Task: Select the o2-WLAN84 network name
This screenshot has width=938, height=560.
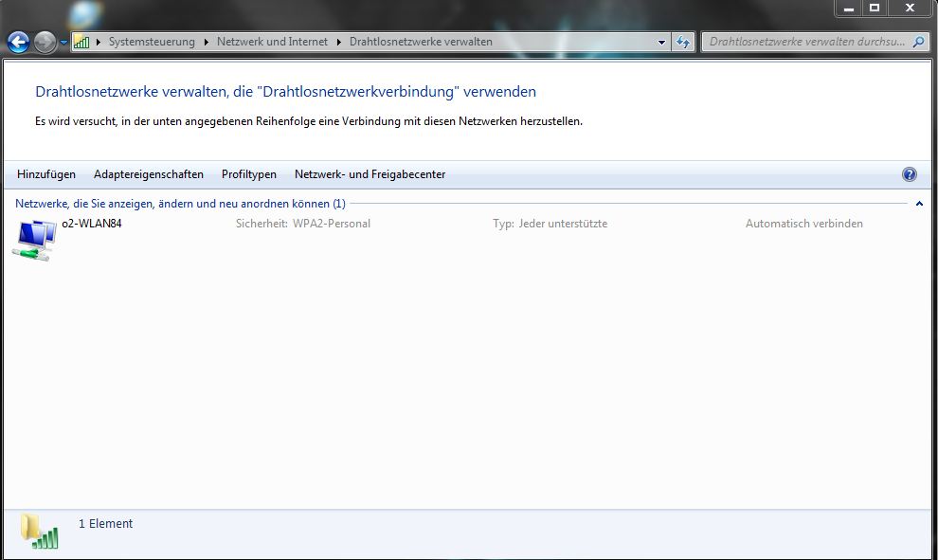Action: (92, 224)
